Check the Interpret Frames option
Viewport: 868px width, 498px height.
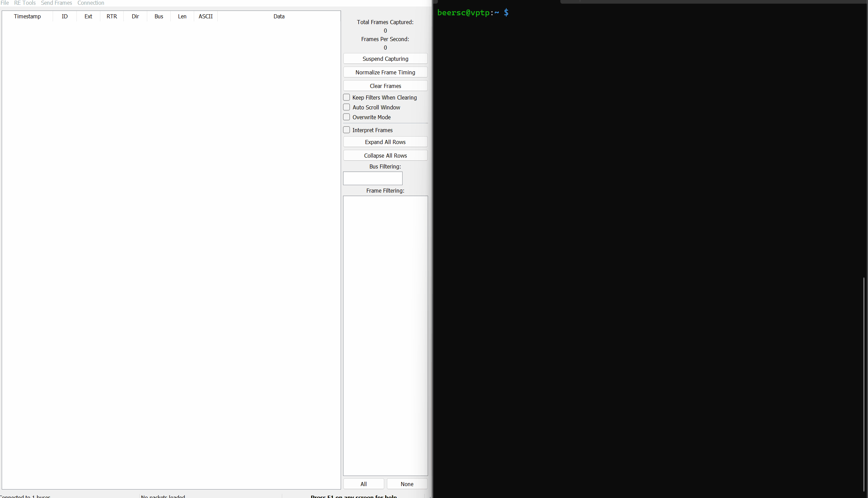click(346, 130)
